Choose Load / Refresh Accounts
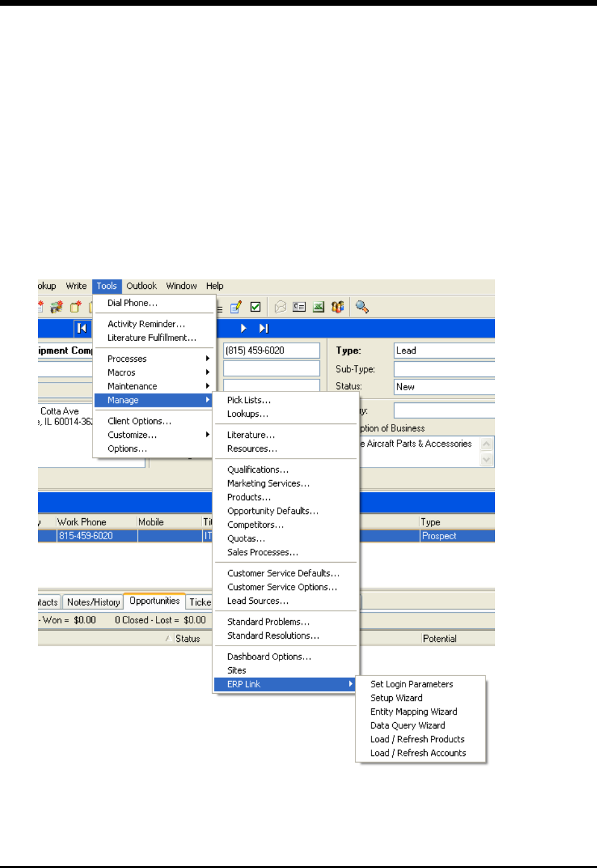This screenshot has height=868, width=597. point(421,753)
